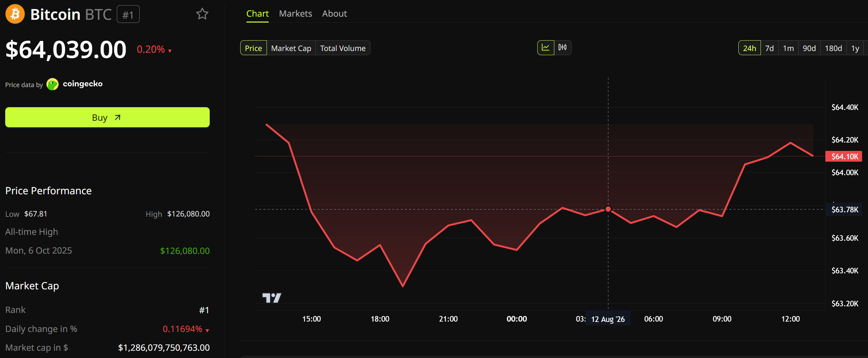The image size is (868, 358).
Task: Click the TradingView logo on chart
Action: pos(272,298)
